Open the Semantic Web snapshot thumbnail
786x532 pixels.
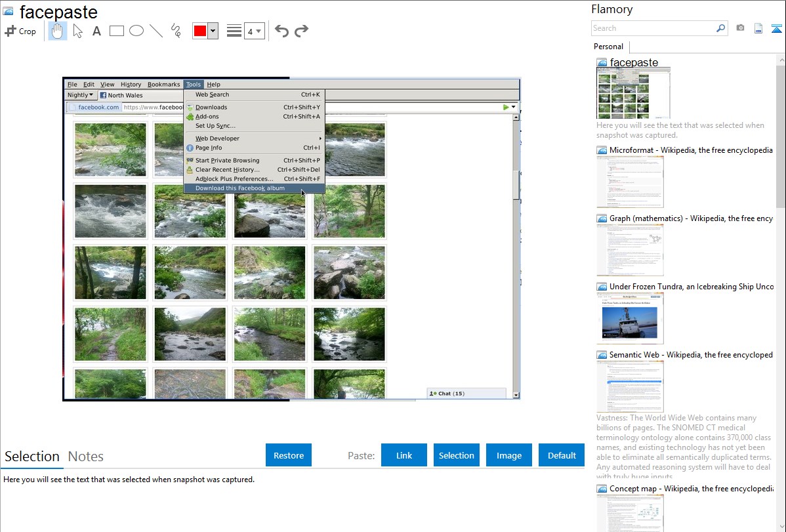(630, 386)
